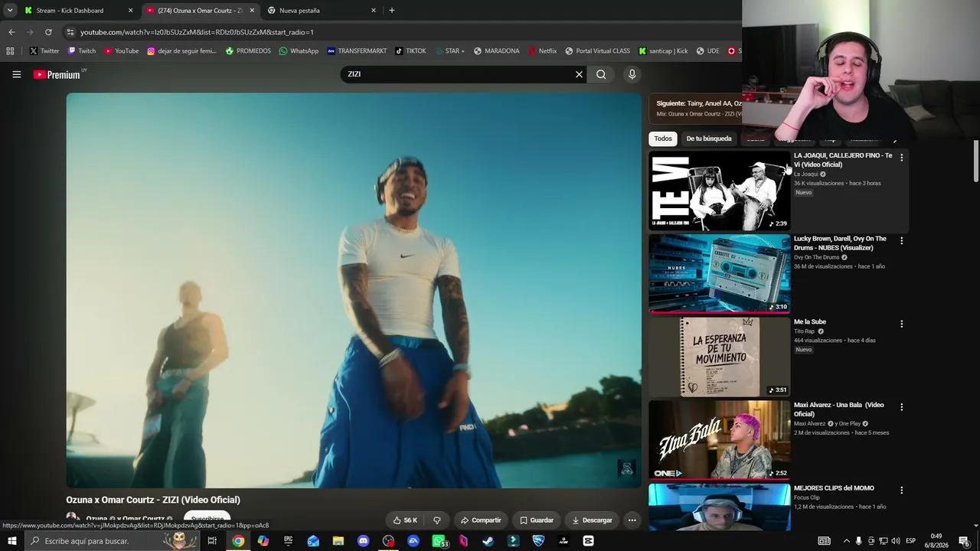This screenshot has width=980, height=551.
Task: Dislike the ZIZI video
Action: click(436, 520)
